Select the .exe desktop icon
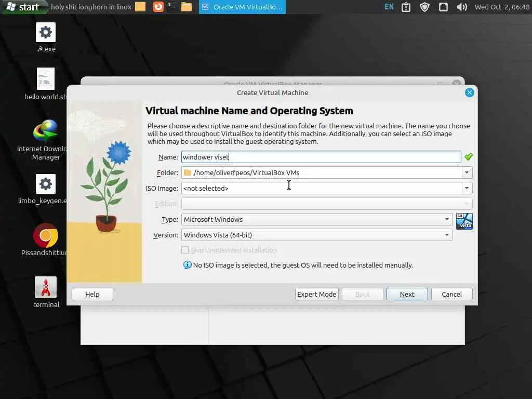 tap(46, 37)
